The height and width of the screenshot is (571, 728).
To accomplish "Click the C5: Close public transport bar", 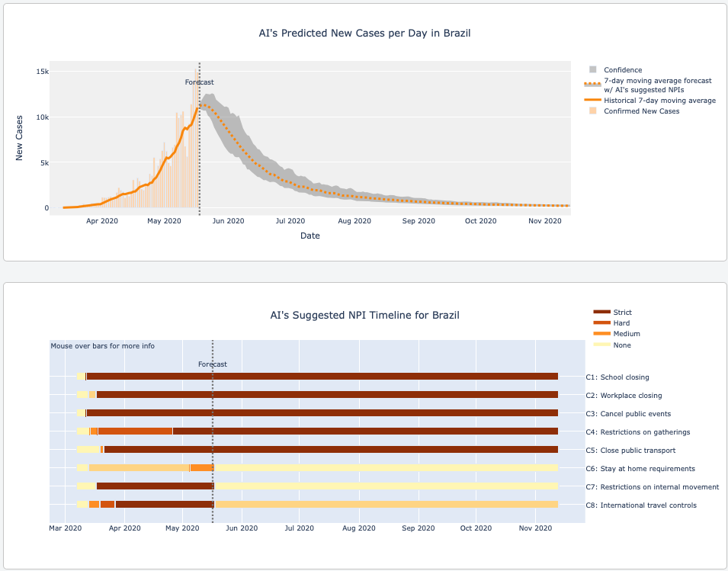I will [328, 450].
